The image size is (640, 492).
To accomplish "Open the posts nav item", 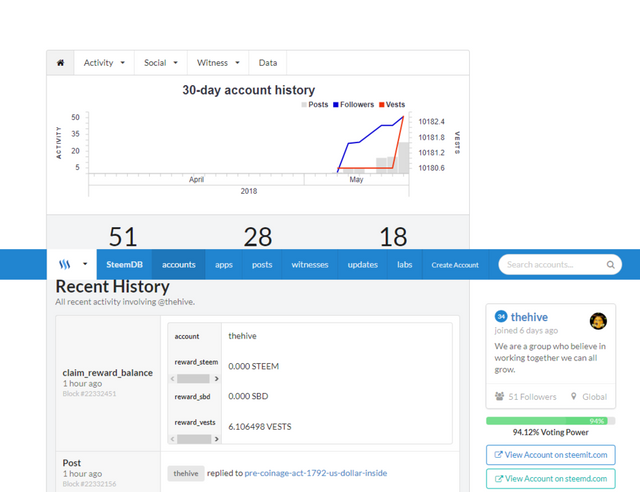I will click(x=262, y=264).
